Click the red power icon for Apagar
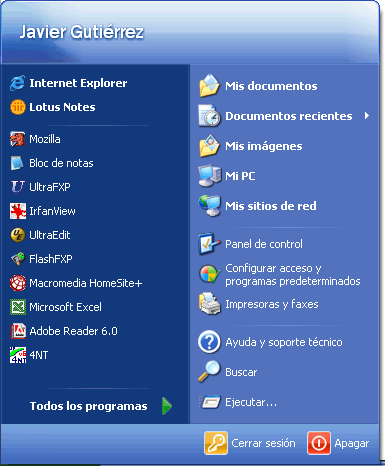Viewport: 385px width, 466px height. pyautogui.click(x=319, y=443)
